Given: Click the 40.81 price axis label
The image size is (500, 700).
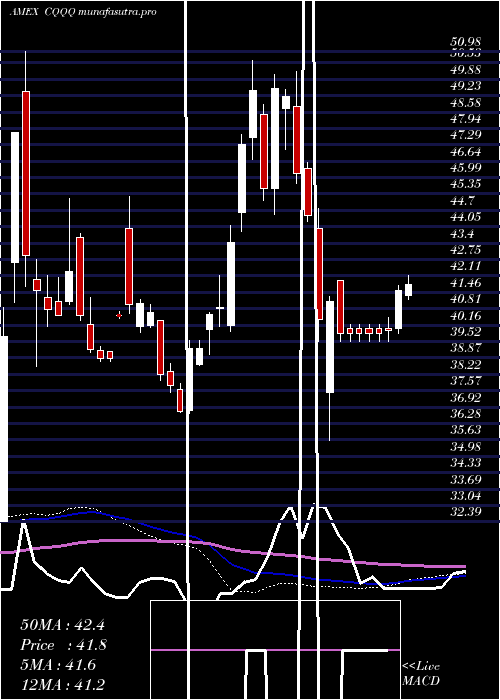Looking at the screenshot, I should pos(466,299).
